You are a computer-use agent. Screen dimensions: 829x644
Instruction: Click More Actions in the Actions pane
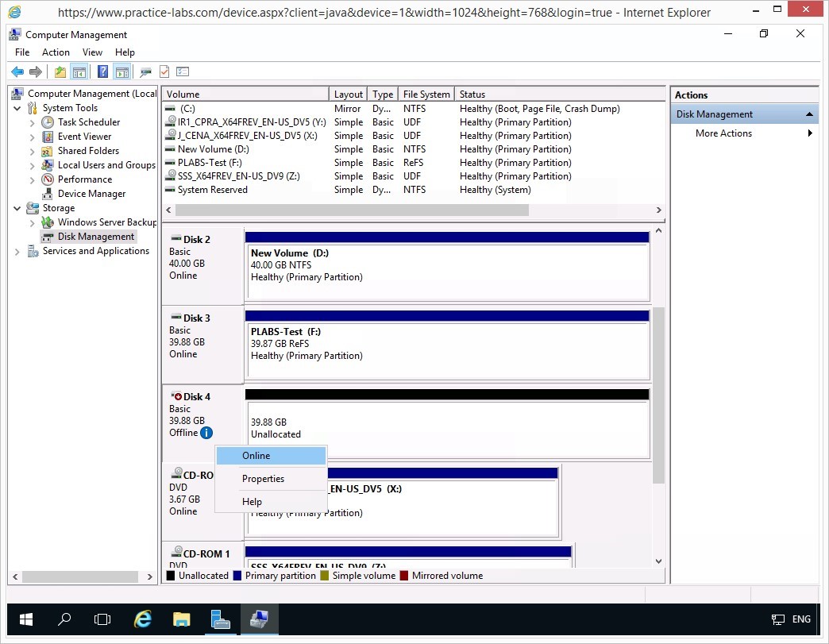point(723,133)
